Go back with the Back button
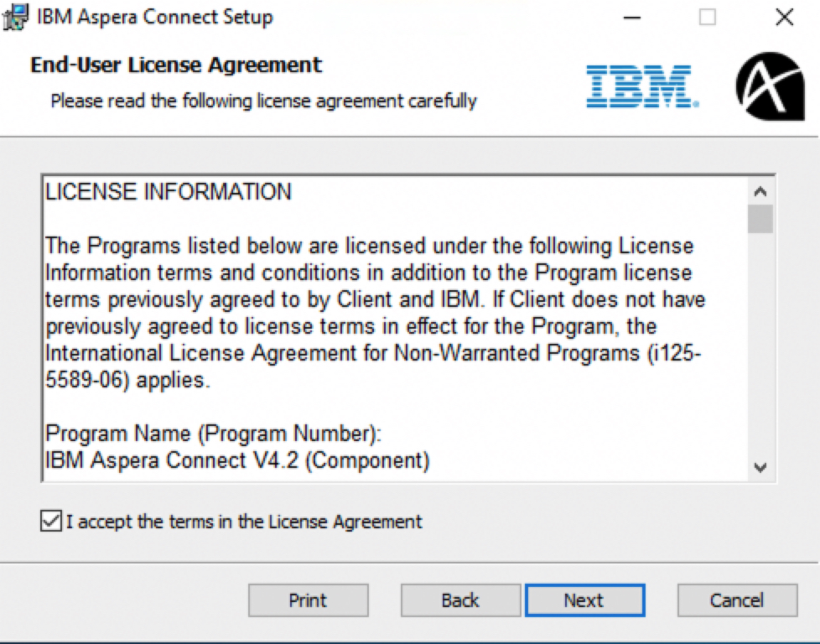Screen dimensions: 820x644 [460, 600]
